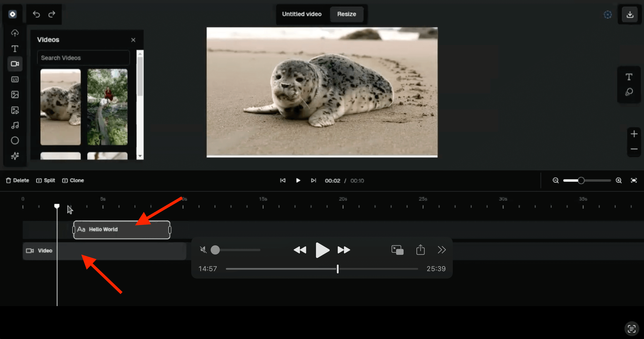
Task: Open the AI sparkle tools icon
Action: [x=15, y=156]
